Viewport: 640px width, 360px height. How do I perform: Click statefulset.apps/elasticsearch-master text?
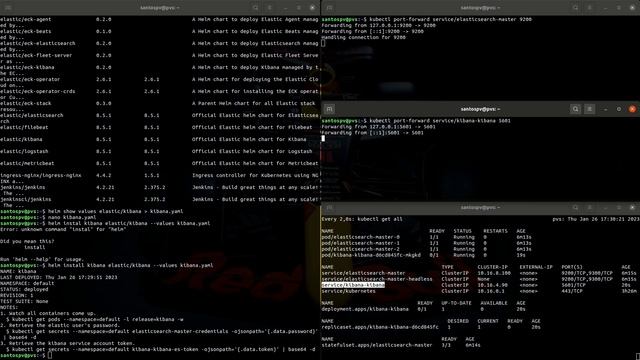(377, 345)
